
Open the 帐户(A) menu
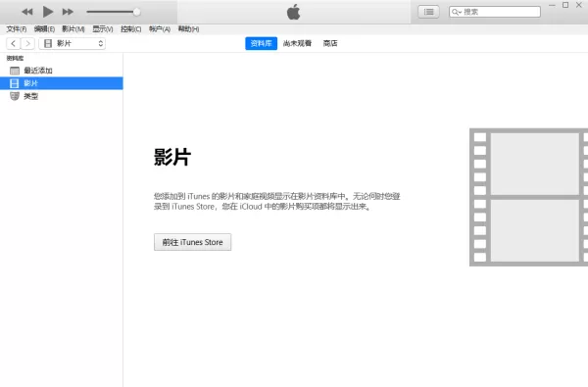[x=160, y=28]
